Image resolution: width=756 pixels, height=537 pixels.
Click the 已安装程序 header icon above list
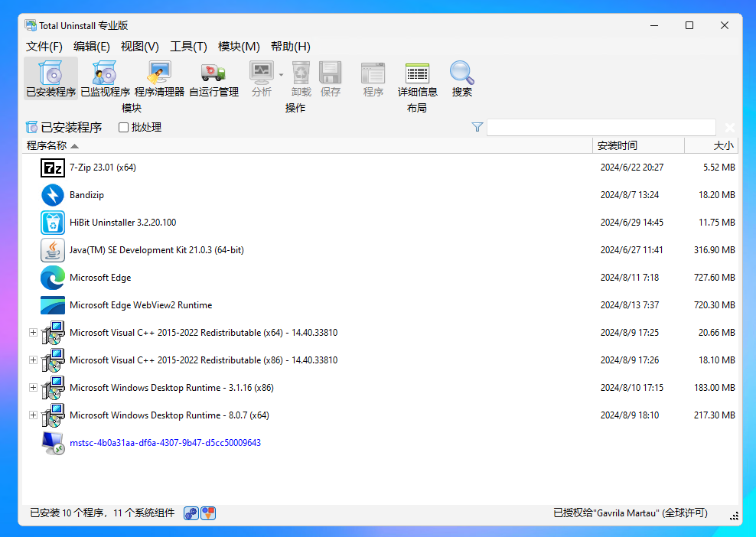[32, 127]
